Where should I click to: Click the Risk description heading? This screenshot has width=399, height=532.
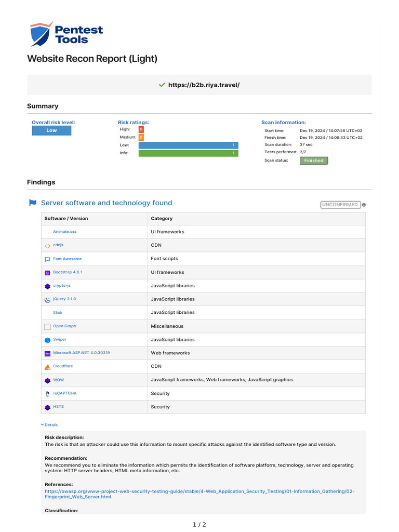coord(64,437)
